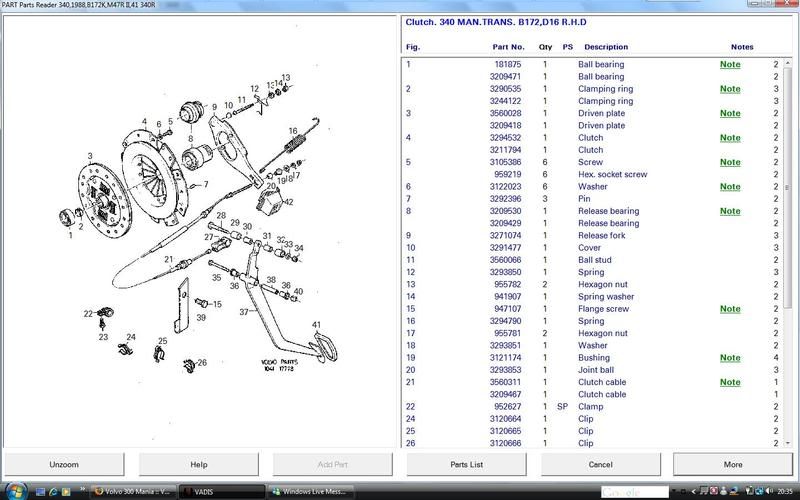Open the Note for Flange screw 947107
Screen dimensions: 800x500
(x=730, y=309)
